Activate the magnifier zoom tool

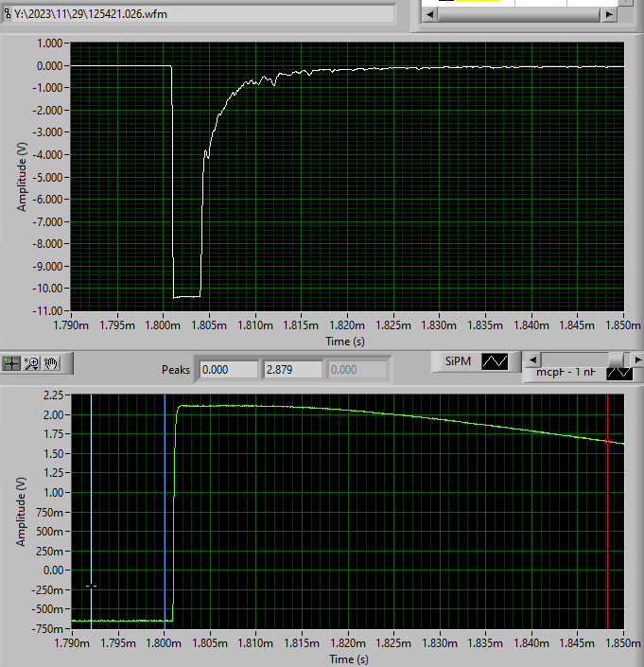coord(31,363)
